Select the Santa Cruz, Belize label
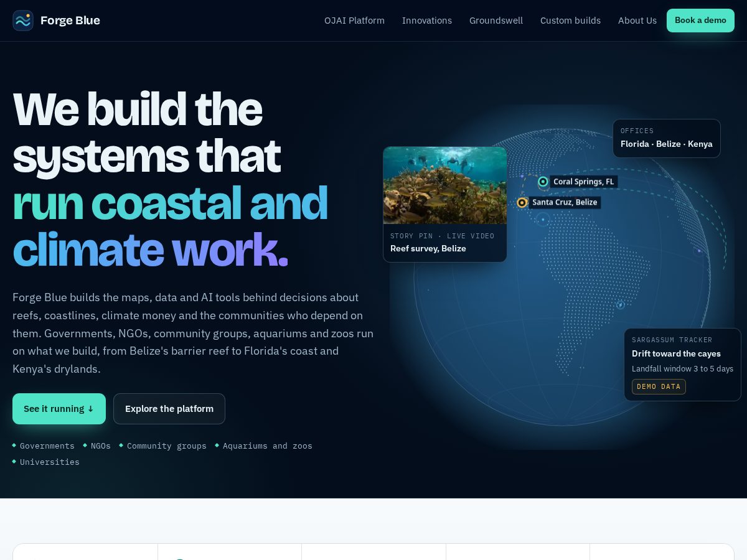Viewport: 747px width, 560px height. (x=565, y=202)
